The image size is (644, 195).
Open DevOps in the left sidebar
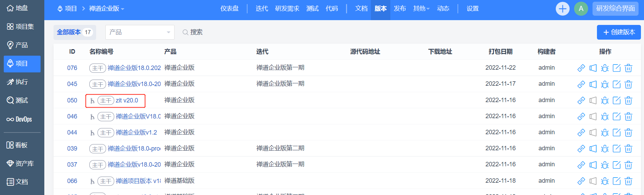click(19, 119)
